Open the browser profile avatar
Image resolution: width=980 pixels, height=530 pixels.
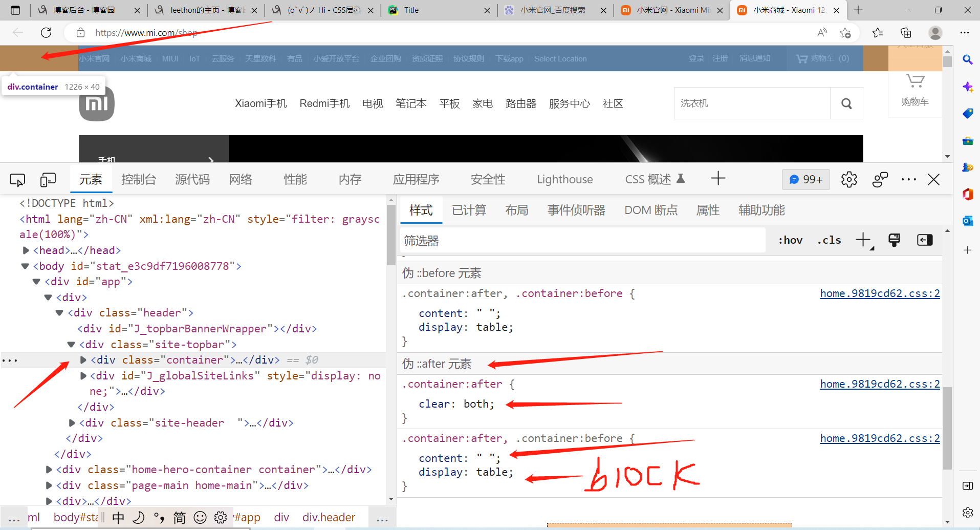[935, 33]
